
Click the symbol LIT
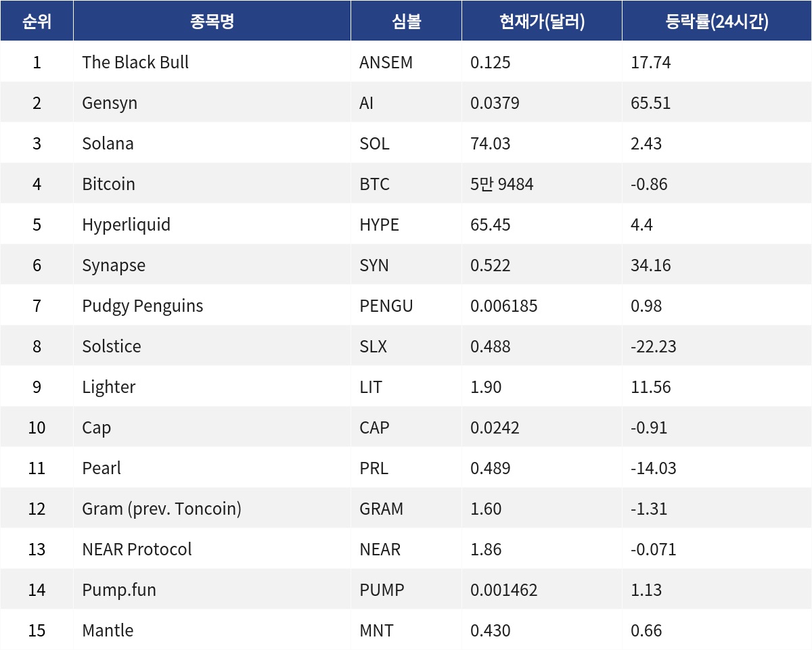click(371, 387)
